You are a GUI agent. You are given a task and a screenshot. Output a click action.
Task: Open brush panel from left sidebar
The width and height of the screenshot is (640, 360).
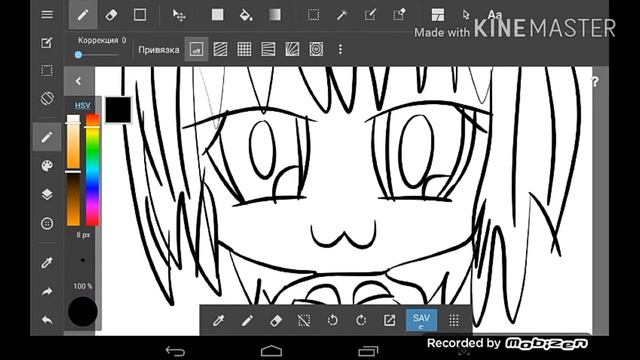pyautogui.click(x=47, y=137)
